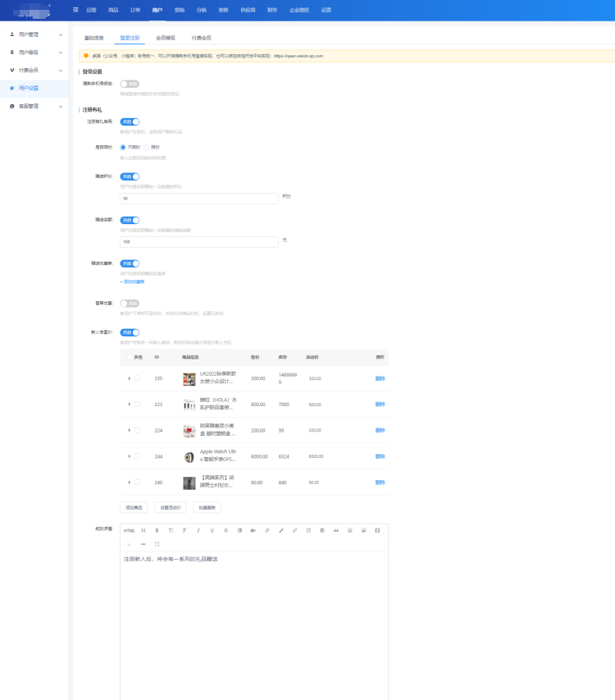Click the 添加商品 button
Image resolution: width=615 pixels, height=700 pixels.
point(134,507)
